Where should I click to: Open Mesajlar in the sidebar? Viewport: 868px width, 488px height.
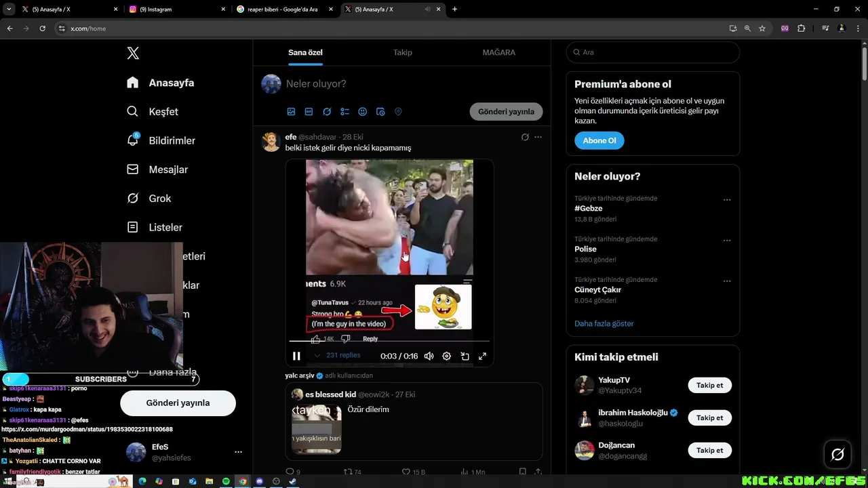[157, 169]
